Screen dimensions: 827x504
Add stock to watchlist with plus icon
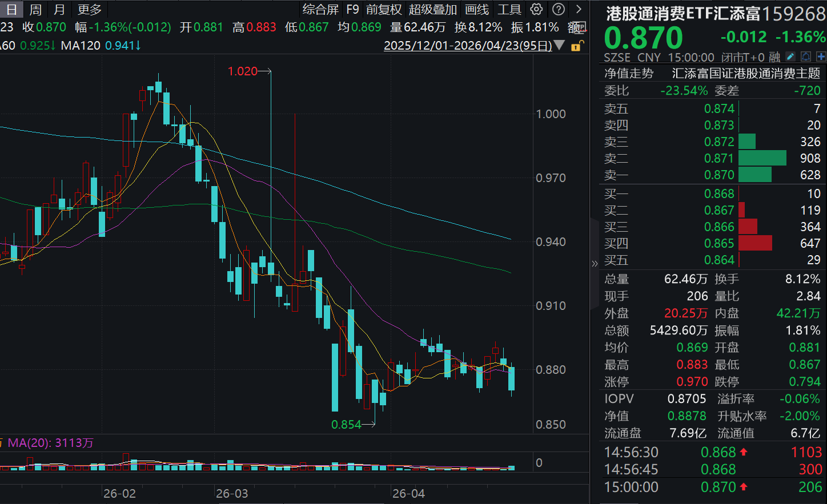[x=821, y=57]
